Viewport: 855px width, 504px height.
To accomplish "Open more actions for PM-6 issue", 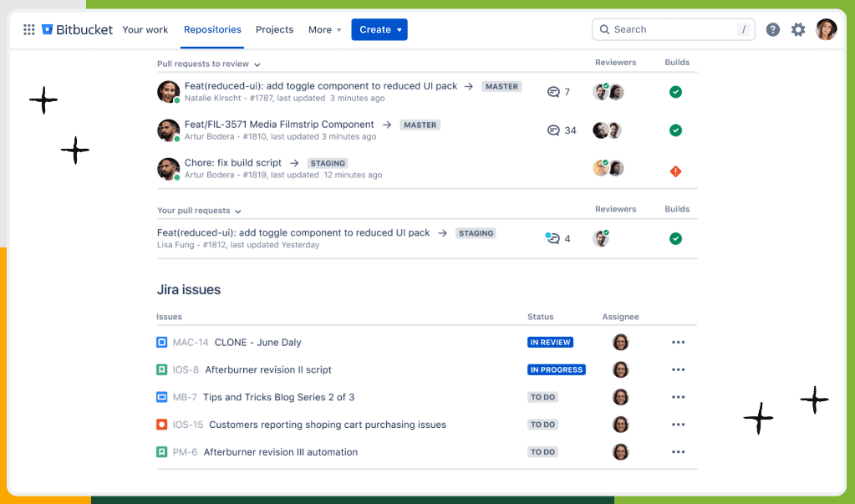I will coord(678,452).
